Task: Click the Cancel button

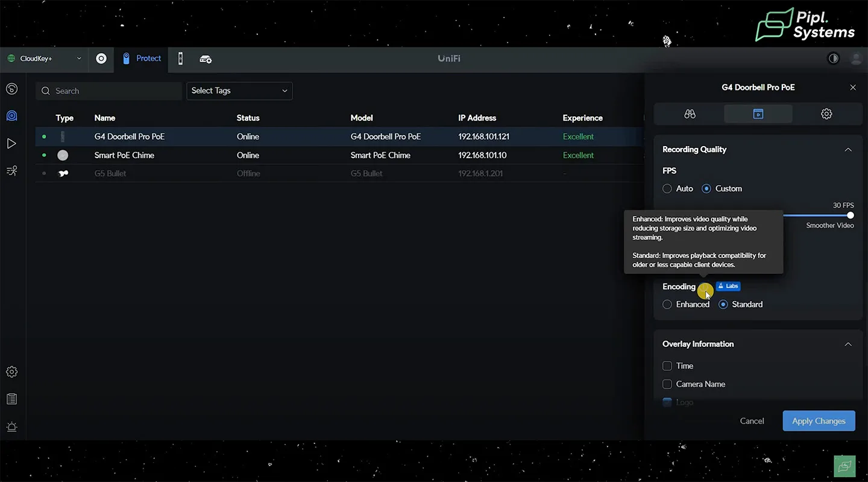Action: [x=752, y=421]
